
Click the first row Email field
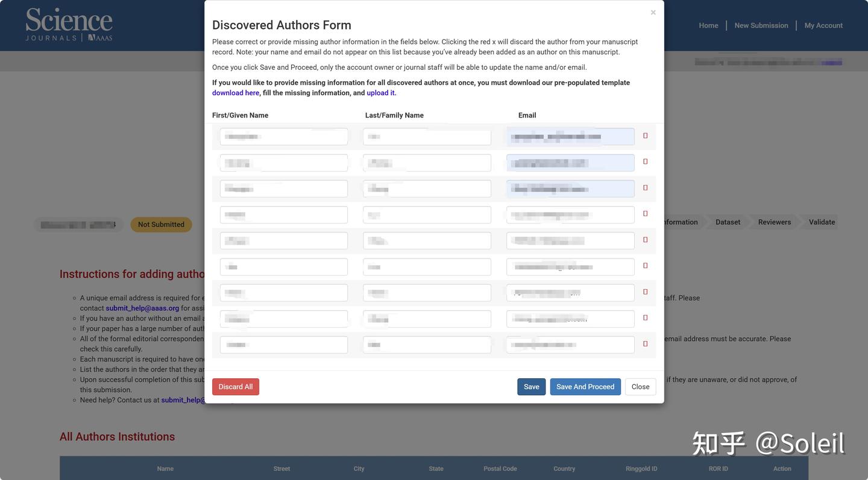pos(570,137)
